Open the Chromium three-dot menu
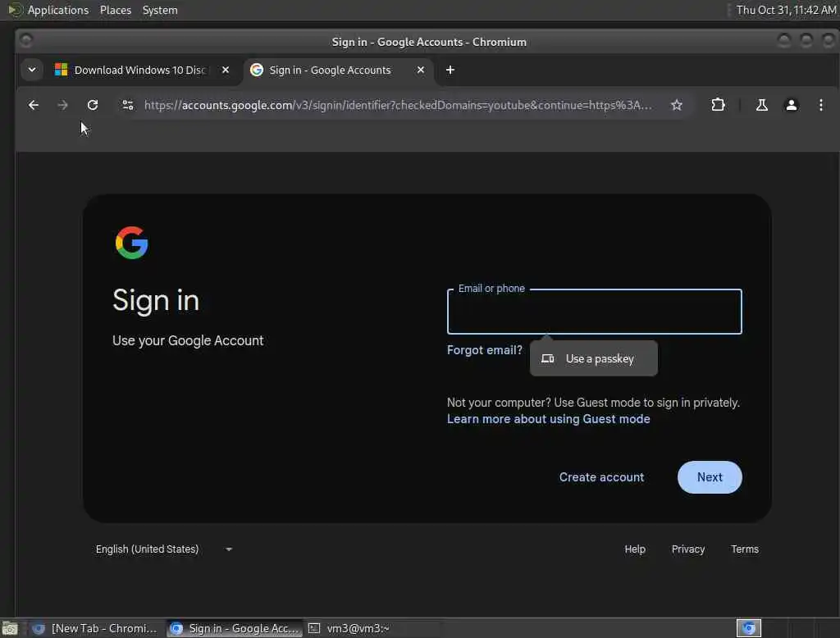The height and width of the screenshot is (638, 840). [x=820, y=105]
